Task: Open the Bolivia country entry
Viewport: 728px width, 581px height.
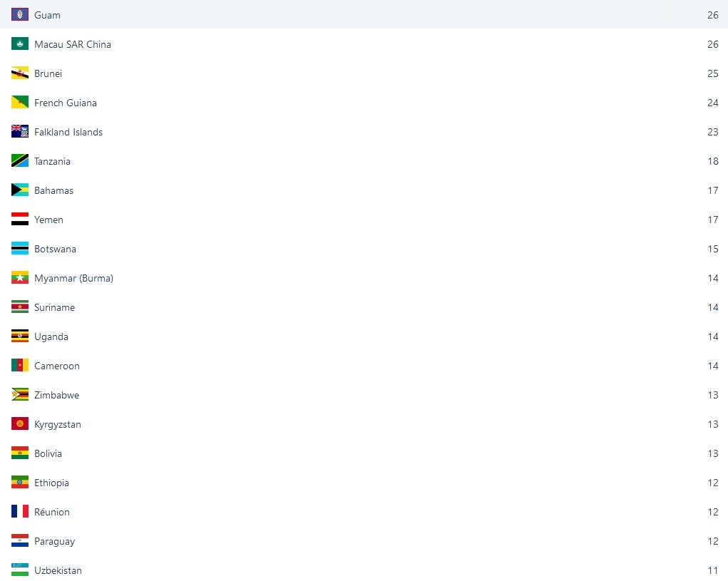Action: [48, 453]
